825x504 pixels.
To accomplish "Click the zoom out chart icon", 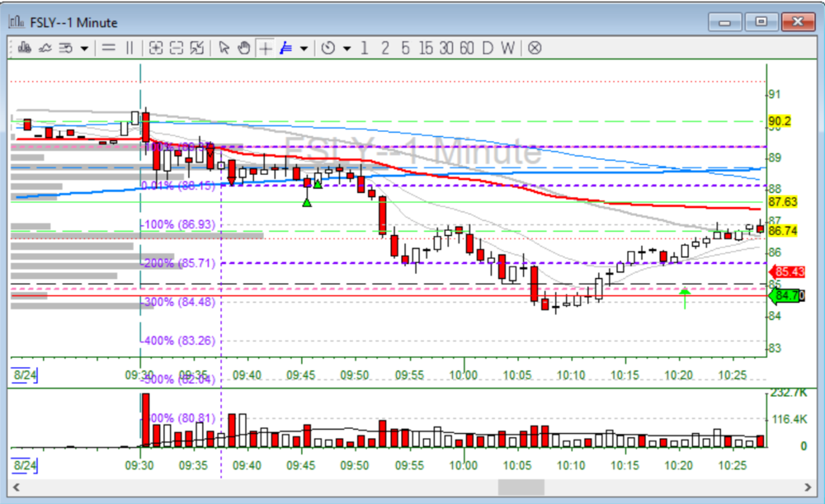I will 176,48.
